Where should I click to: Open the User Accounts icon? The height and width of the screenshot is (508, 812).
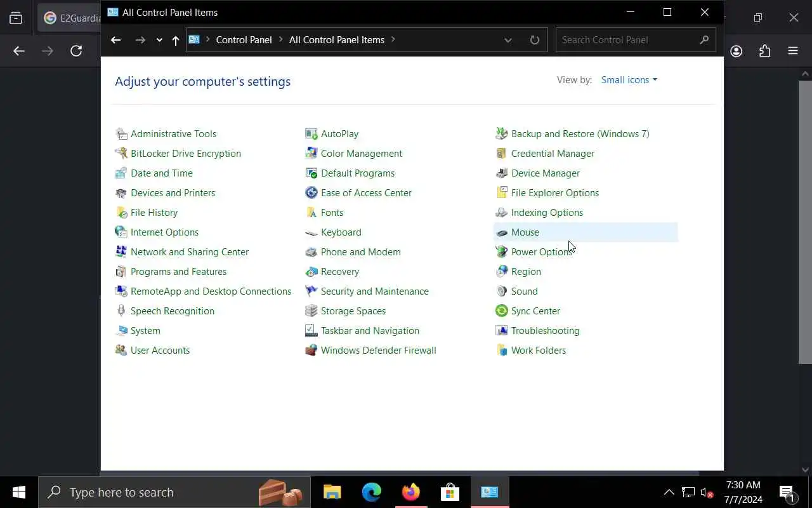[121, 351]
